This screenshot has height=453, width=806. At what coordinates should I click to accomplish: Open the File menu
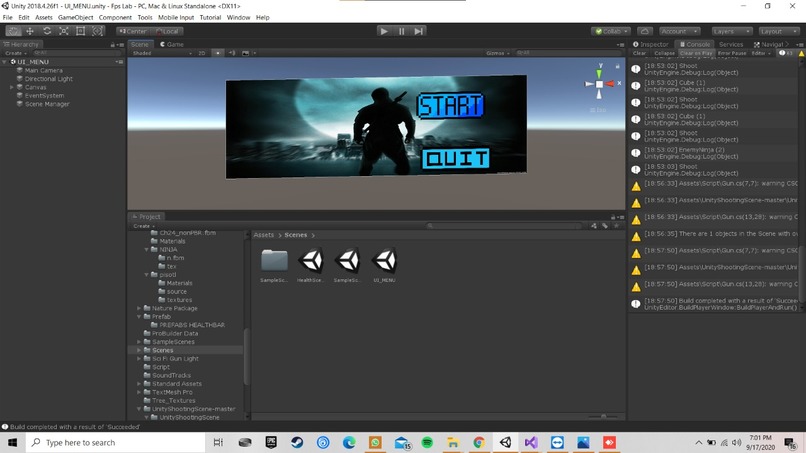coord(8,17)
